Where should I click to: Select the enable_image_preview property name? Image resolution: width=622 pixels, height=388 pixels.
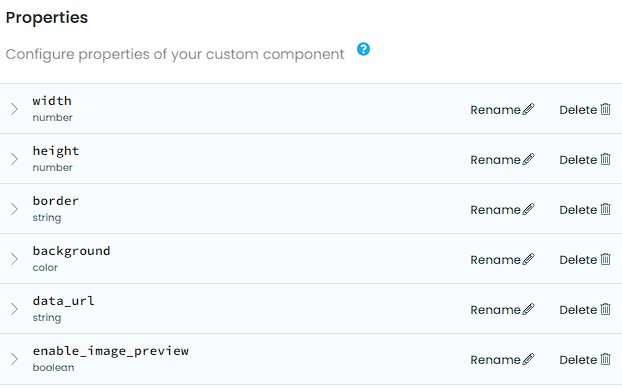[111, 351]
